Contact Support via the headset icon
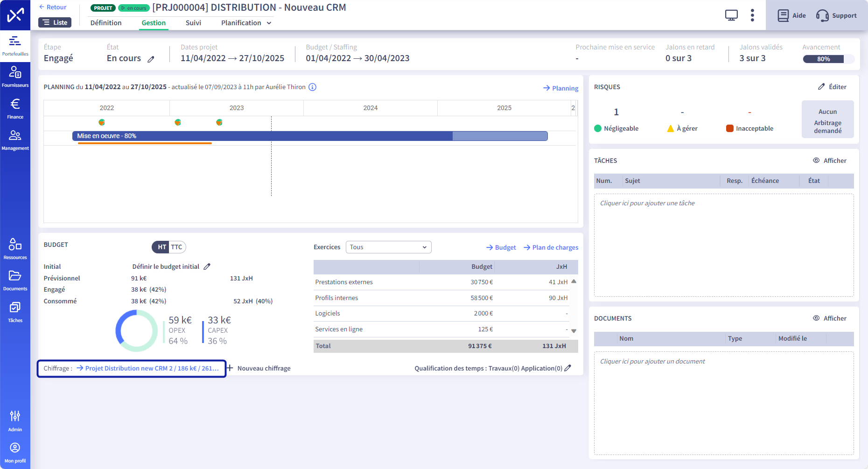 pyautogui.click(x=836, y=15)
